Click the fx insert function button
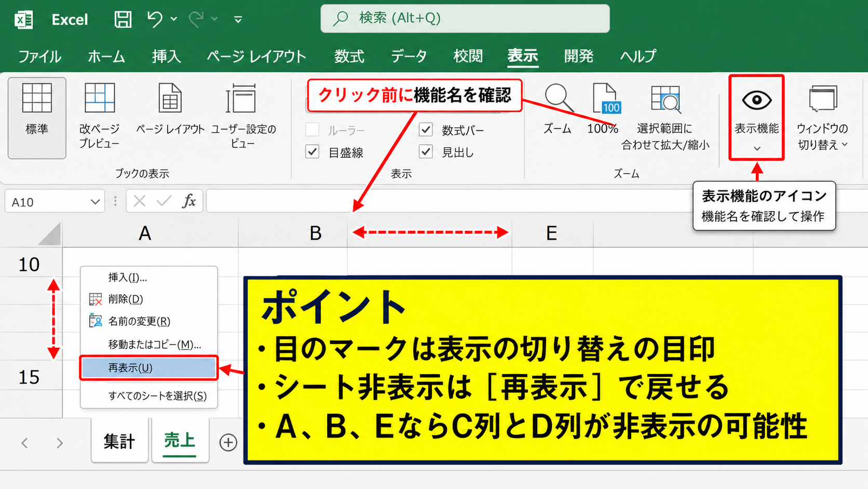This screenshot has height=489, width=868. [x=189, y=201]
